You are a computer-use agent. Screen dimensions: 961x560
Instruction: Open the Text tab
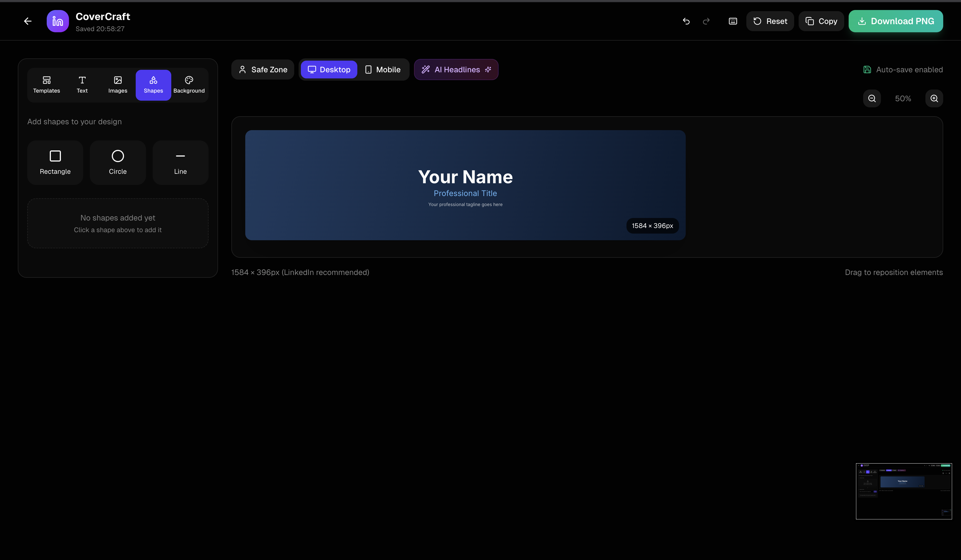tap(82, 85)
